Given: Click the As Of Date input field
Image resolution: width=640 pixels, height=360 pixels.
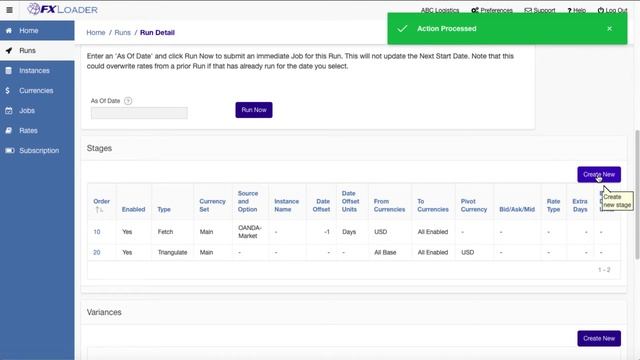Looking at the screenshot, I should click(139, 113).
